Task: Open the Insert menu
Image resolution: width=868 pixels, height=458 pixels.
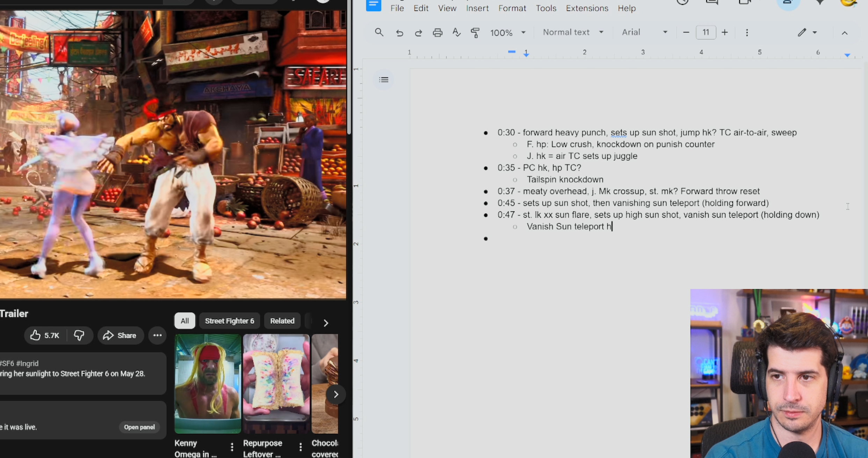Action: tap(477, 8)
